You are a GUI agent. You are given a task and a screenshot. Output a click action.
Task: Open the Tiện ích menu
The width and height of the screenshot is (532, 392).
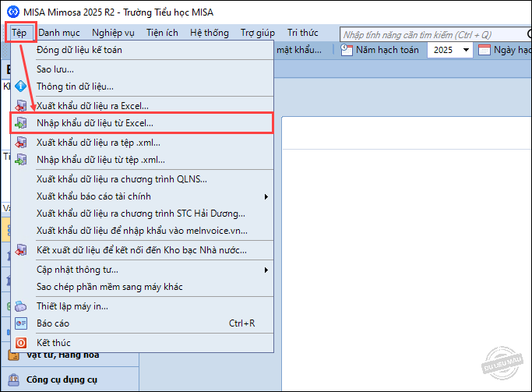[162, 33]
